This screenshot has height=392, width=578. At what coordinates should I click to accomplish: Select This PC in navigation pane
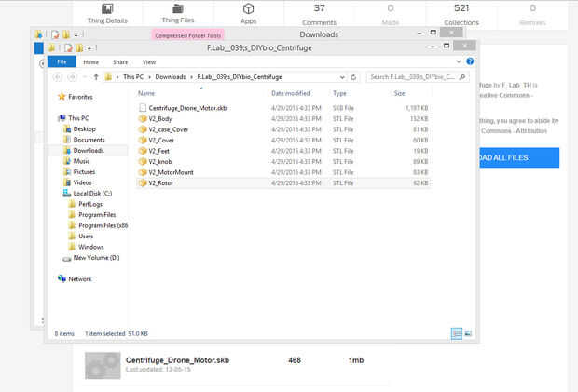click(x=78, y=118)
